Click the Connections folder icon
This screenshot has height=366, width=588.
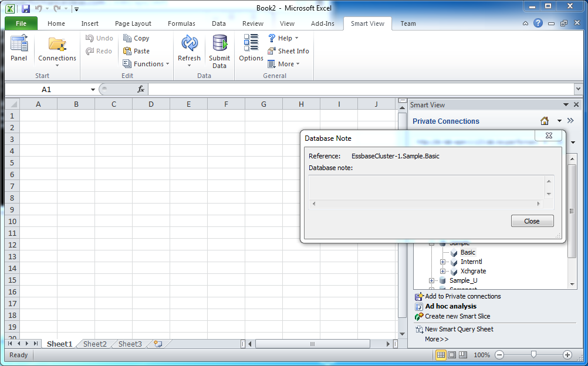pyautogui.click(x=57, y=44)
